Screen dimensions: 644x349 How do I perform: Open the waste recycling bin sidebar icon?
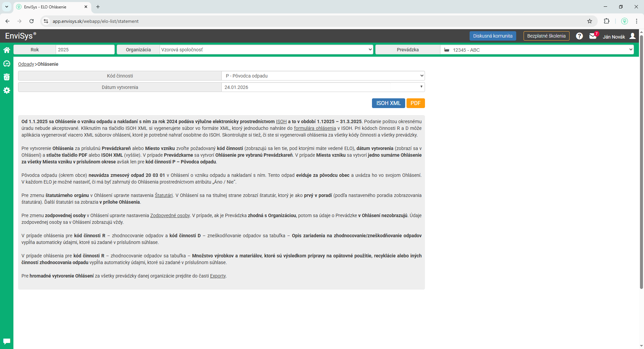pos(7,77)
